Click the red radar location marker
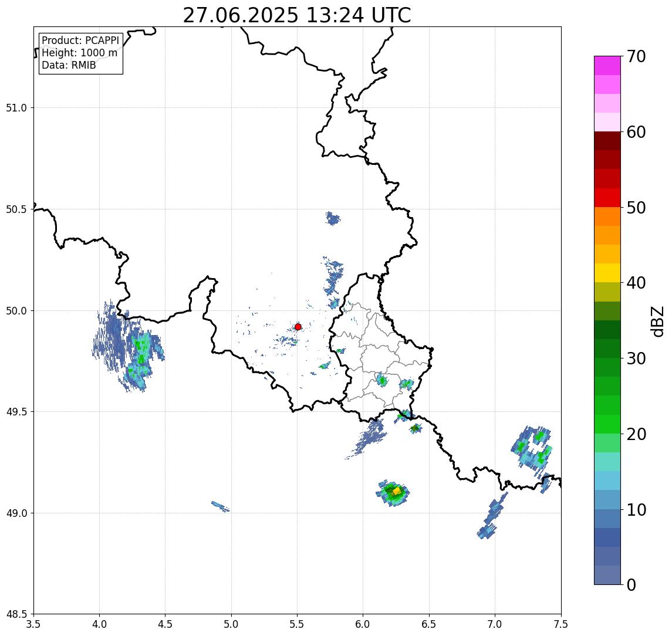The width and height of the screenshot is (672, 636). click(298, 327)
